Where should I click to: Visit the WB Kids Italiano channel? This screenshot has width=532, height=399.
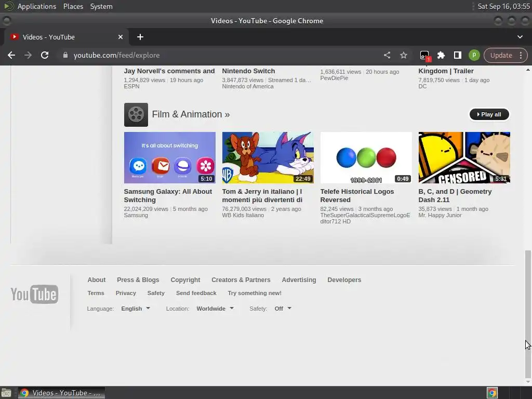click(243, 215)
